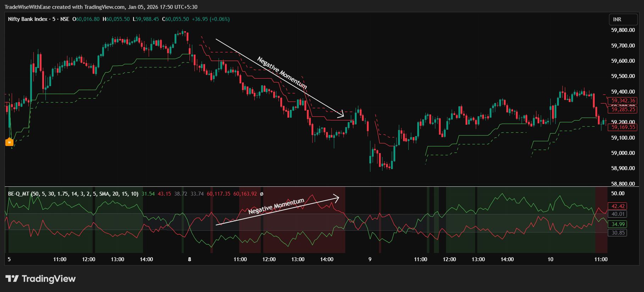Select the grey 30.85 indicator level tag
The image size is (644, 292).
pos(618,233)
